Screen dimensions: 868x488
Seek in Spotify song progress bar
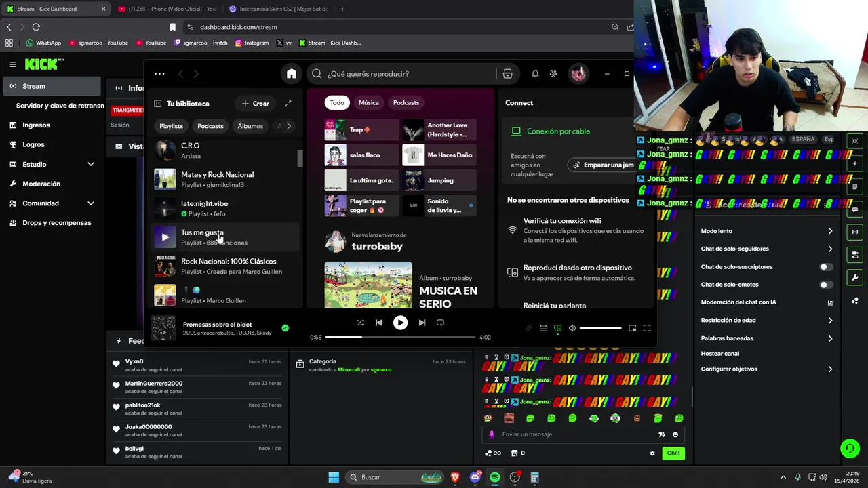[400, 337]
